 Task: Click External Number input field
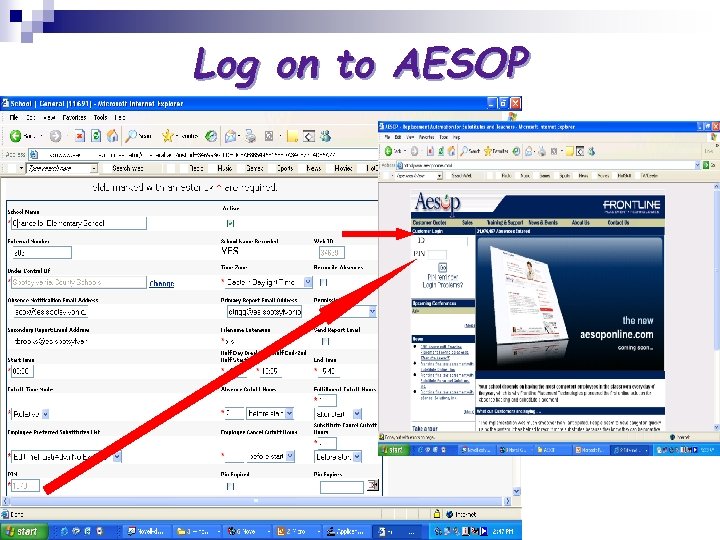(42, 253)
